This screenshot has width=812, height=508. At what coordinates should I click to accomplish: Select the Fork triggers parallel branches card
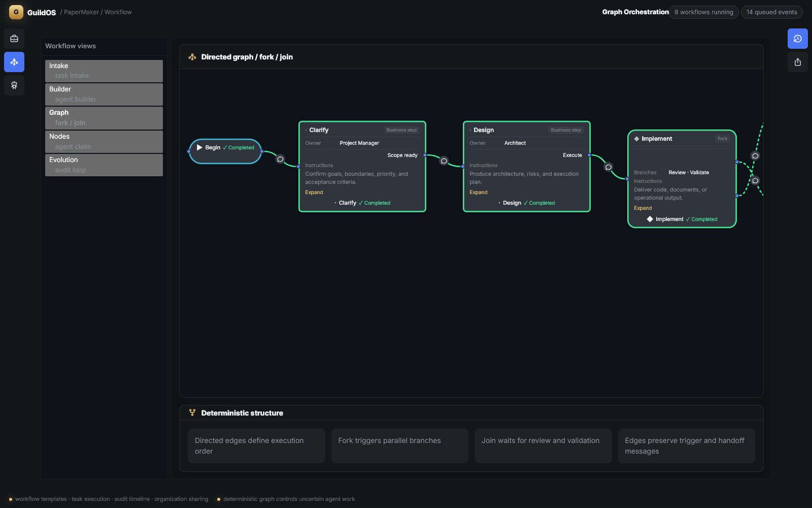click(x=400, y=446)
